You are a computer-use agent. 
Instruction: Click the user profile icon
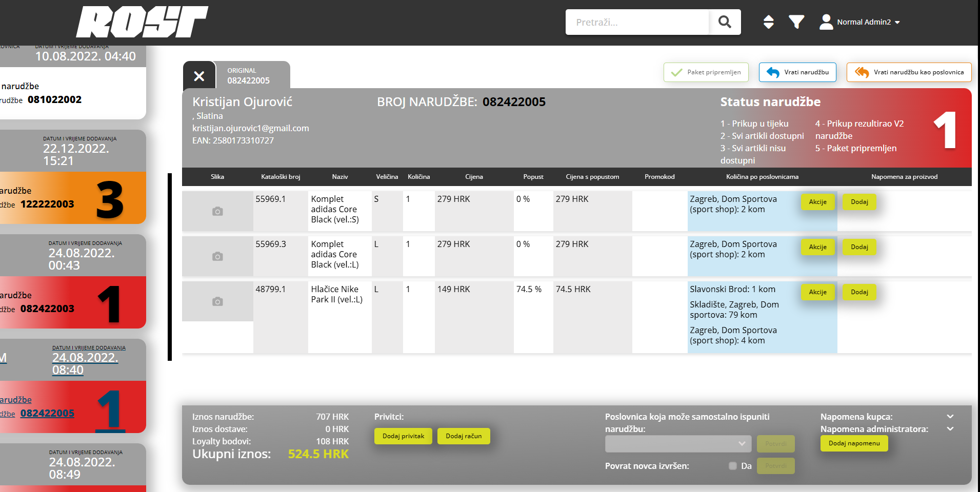tap(826, 22)
